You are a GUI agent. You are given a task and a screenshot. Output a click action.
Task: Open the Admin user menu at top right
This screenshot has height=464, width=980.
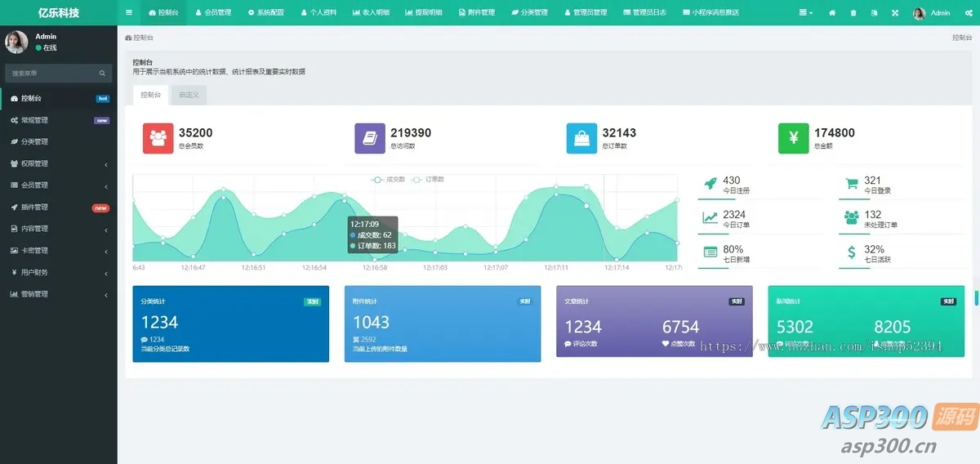point(932,13)
